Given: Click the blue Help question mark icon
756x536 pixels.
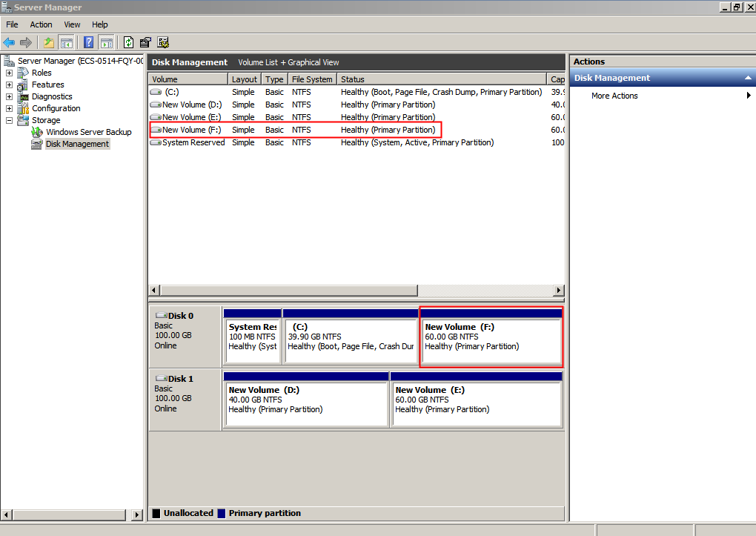Looking at the screenshot, I should (89, 42).
